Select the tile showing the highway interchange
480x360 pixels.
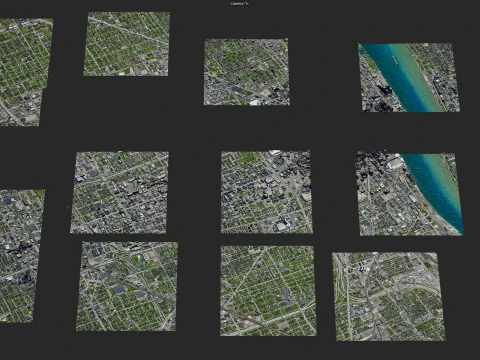point(388,296)
